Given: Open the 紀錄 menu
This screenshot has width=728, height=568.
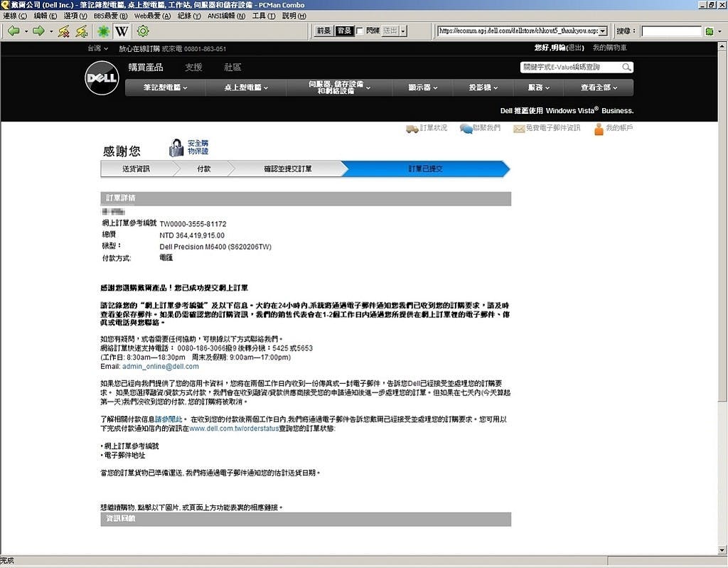Looking at the screenshot, I should pyautogui.click(x=189, y=16).
